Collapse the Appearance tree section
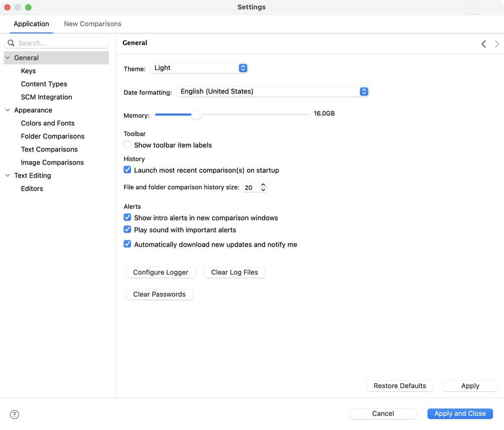The height and width of the screenshot is (430, 504). (x=8, y=110)
